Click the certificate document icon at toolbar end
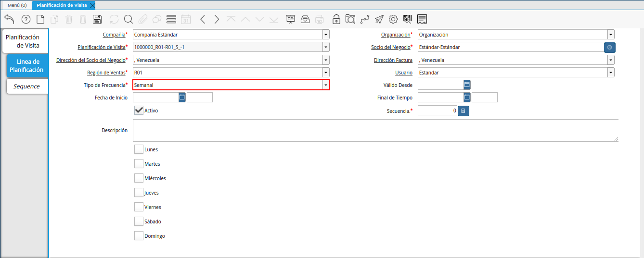Screen dimensions: 644x258 422,19
